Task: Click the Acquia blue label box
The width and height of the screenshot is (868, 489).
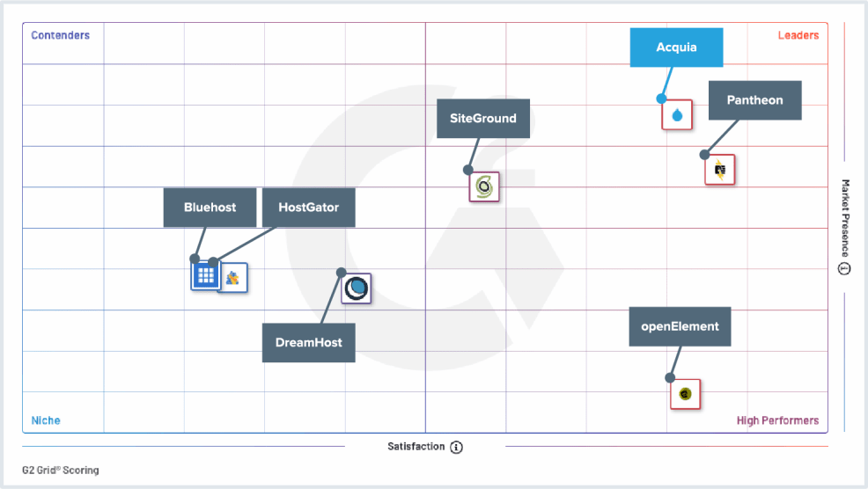Action: pyautogui.click(x=676, y=47)
